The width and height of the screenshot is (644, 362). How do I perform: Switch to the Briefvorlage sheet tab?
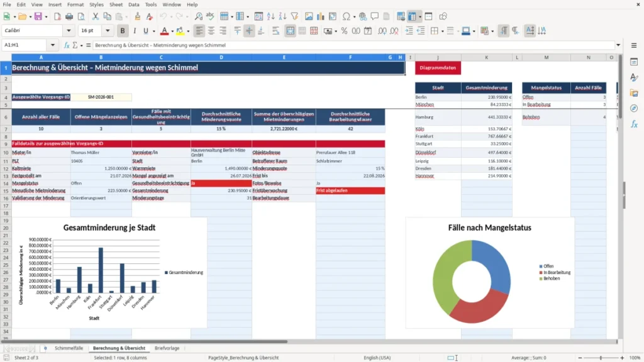[167, 348]
